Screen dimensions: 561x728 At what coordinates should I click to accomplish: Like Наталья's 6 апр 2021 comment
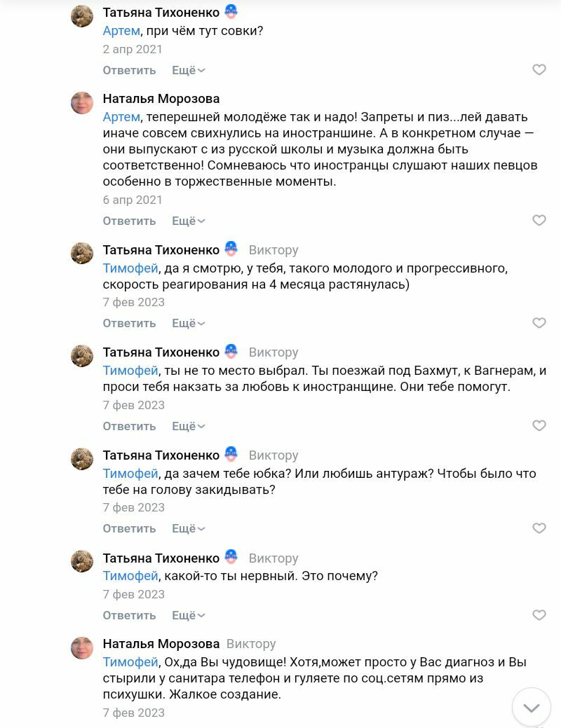pos(539,221)
